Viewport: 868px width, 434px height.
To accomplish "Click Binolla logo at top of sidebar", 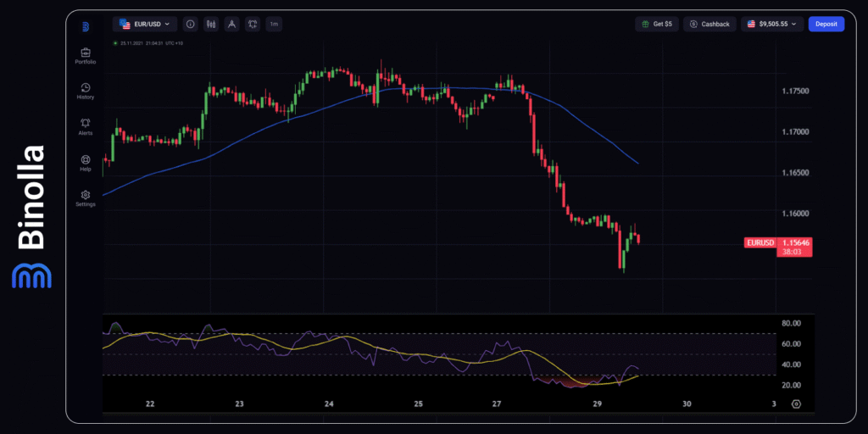I will click(86, 26).
